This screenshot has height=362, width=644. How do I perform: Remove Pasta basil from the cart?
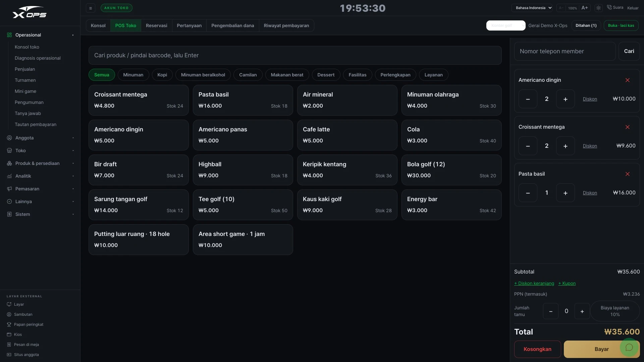pos(628,174)
